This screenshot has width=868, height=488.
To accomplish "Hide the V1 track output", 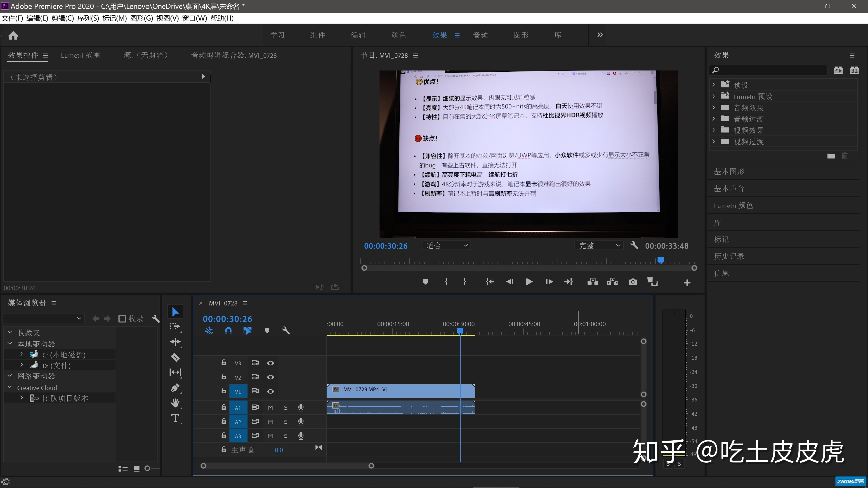I will tap(270, 391).
